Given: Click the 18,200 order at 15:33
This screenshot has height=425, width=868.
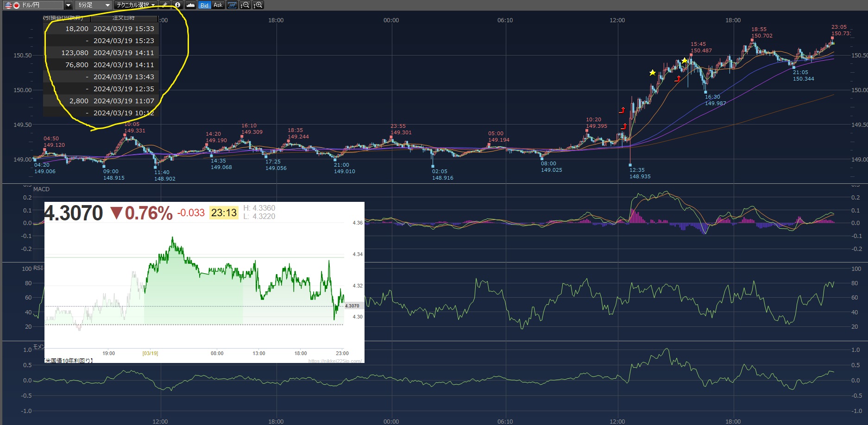Looking at the screenshot, I should point(101,29).
